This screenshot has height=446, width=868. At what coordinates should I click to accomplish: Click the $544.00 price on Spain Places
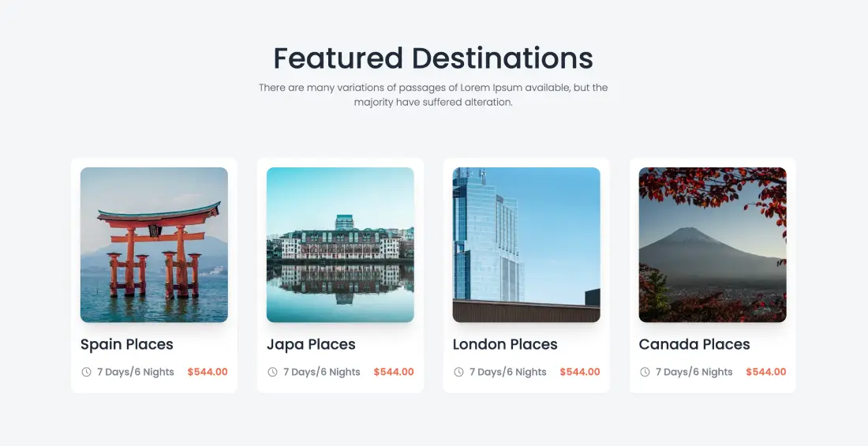click(x=208, y=372)
